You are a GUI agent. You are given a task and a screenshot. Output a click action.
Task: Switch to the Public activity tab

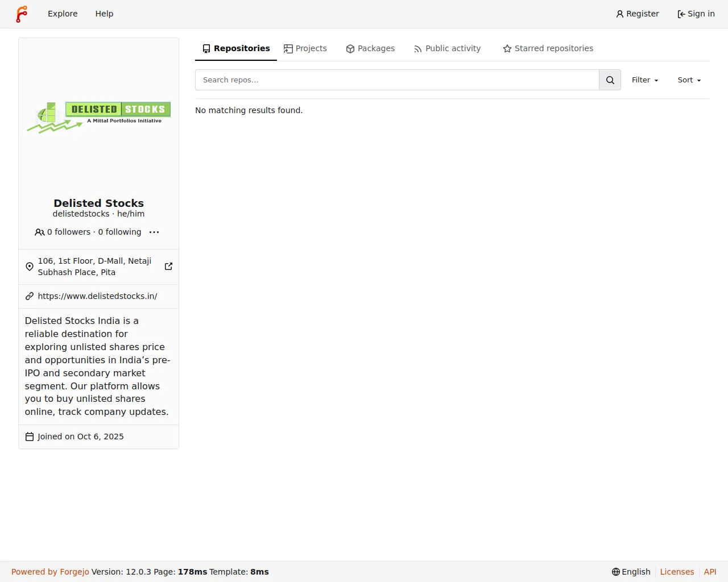(x=447, y=48)
